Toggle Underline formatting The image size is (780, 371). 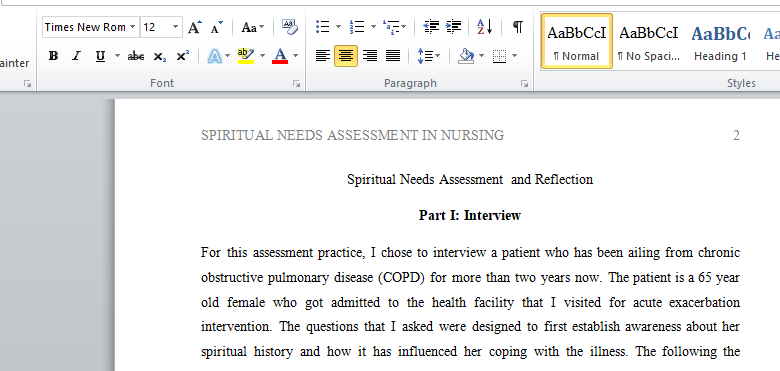click(x=100, y=56)
